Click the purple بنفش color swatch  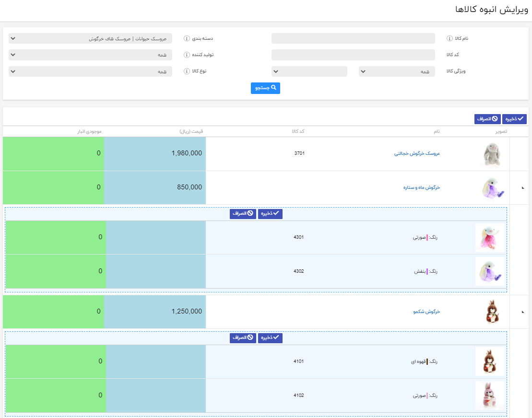[x=427, y=271]
